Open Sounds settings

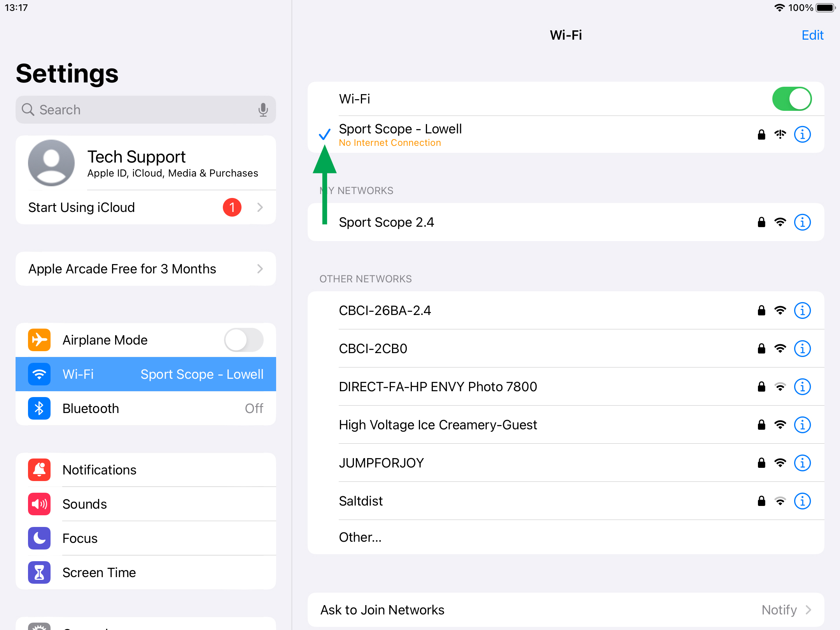tap(146, 504)
